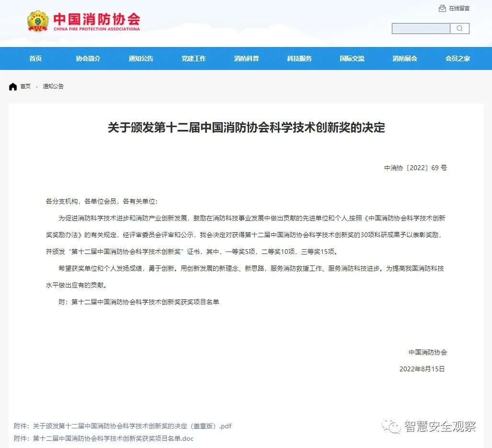492x448 pixels.
Task: Click the home icon in the breadcrumb
Action: 13,86
